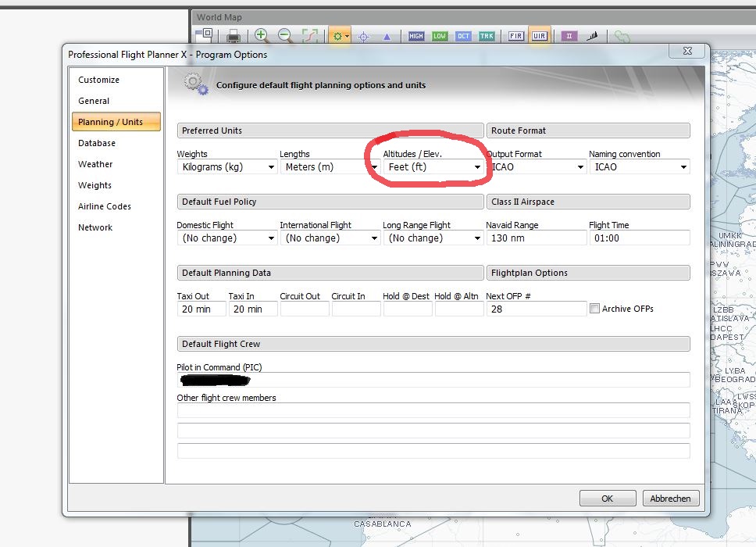Select the Database options page
Image resolution: width=756 pixels, height=547 pixels.
click(116, 143)
